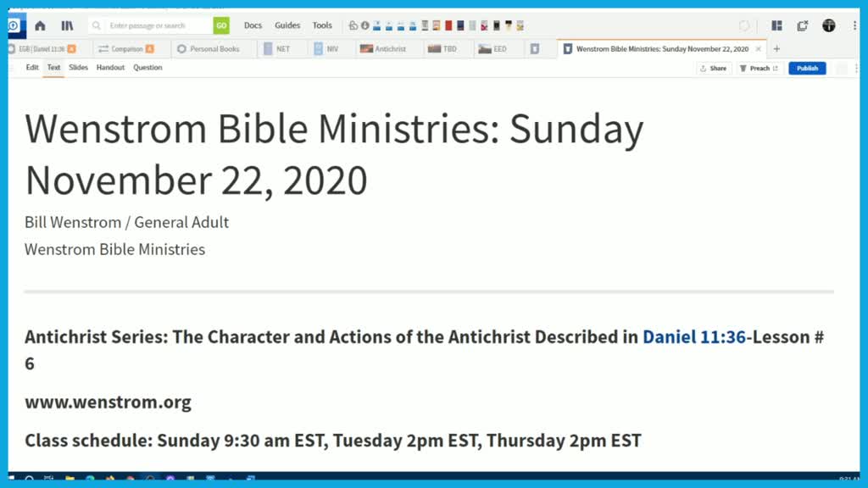Screen dimensions: 868x488
Task: Click the Class schedule line
Action: click(332, 441)
